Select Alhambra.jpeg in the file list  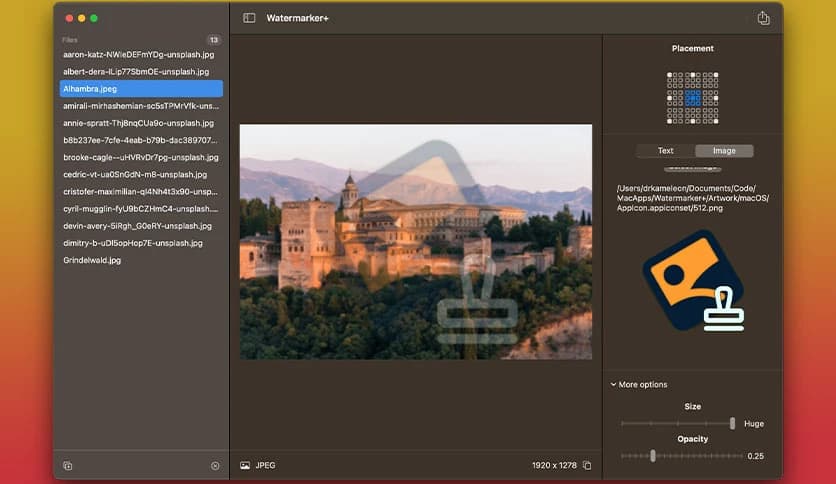pos(90,89)
